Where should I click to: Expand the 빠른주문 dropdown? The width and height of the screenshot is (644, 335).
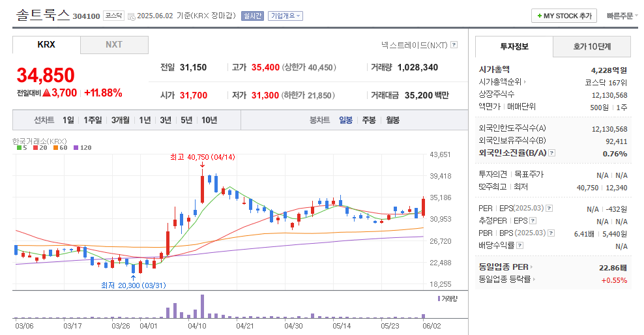pos(622,16)
